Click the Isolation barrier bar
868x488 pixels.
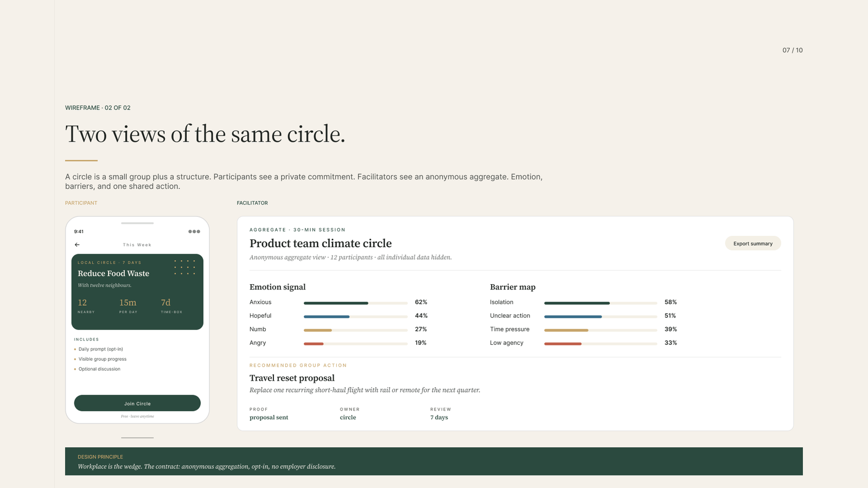pyautogui.click(x=601, y=303)
